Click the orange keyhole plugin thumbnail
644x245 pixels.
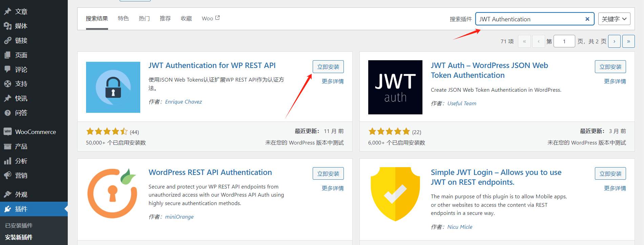pyautogui.click(x=113, y=194)
